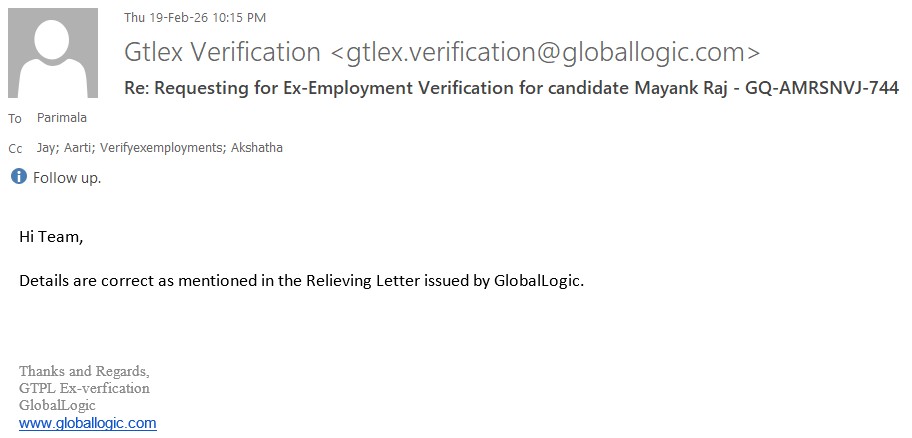Click the To field label
912x438 pixels.
(15, 119)
